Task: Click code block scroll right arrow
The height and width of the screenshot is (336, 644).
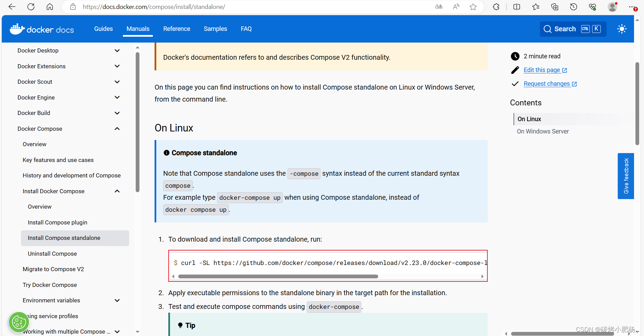Action: (482, 276)
